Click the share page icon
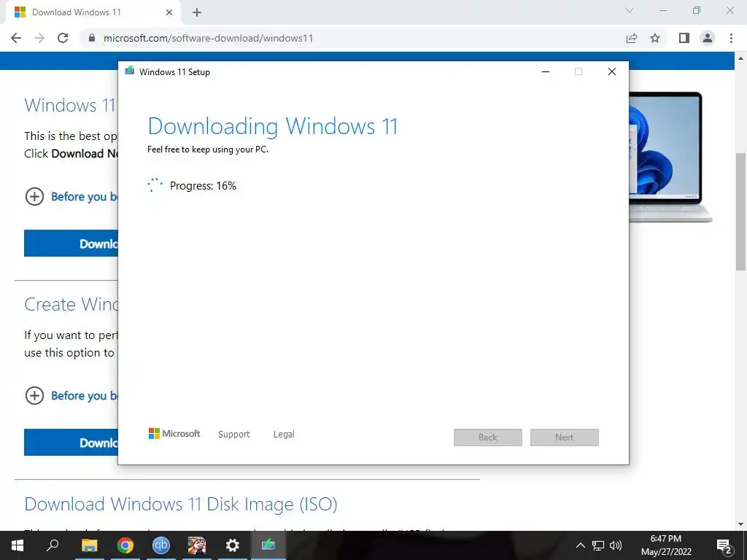 point(632,38)
